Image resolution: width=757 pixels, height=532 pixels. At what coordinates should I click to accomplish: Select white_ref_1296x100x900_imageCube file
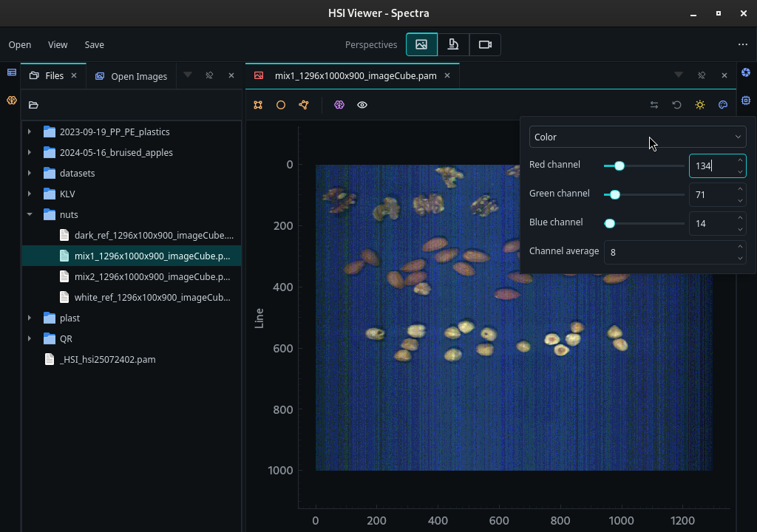132,297
